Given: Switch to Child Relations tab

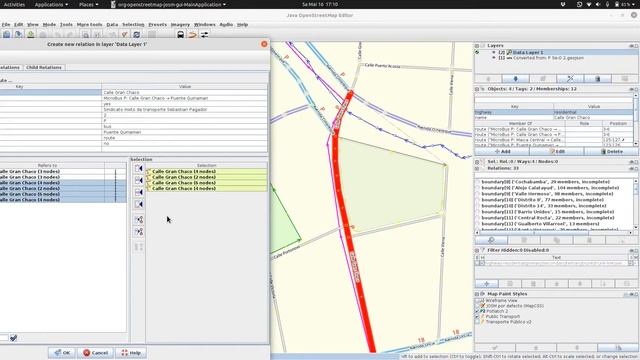Looking at the screenshot, I should 44,67.
